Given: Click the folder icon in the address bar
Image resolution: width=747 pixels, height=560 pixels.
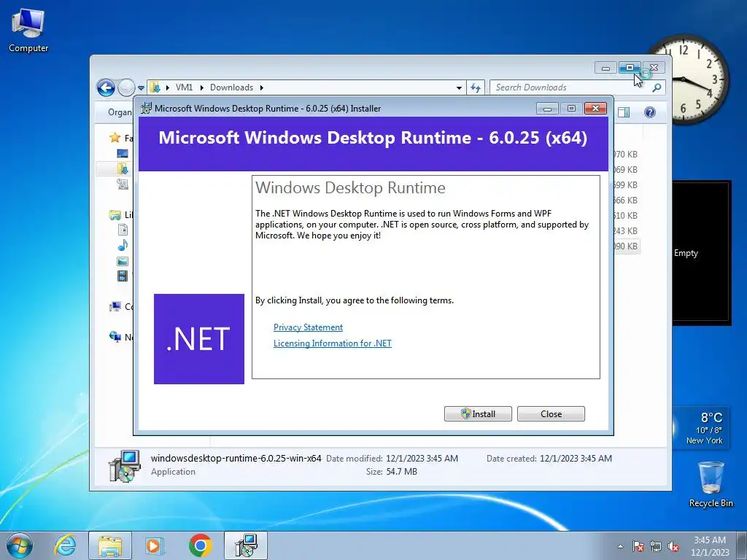Looking at the screenshot, I should (155, 87).
